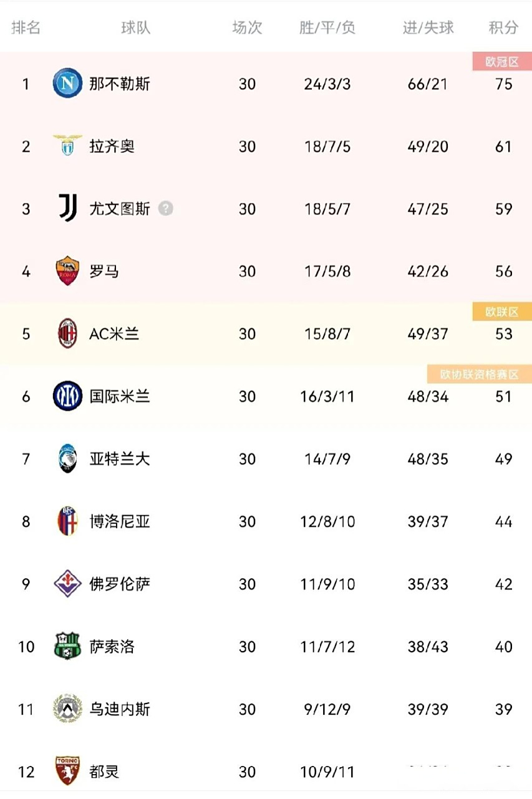The width and height of the screenshot is (532, 799).
Task: Open the Udinese club badge icon
Action: point(67,709)
